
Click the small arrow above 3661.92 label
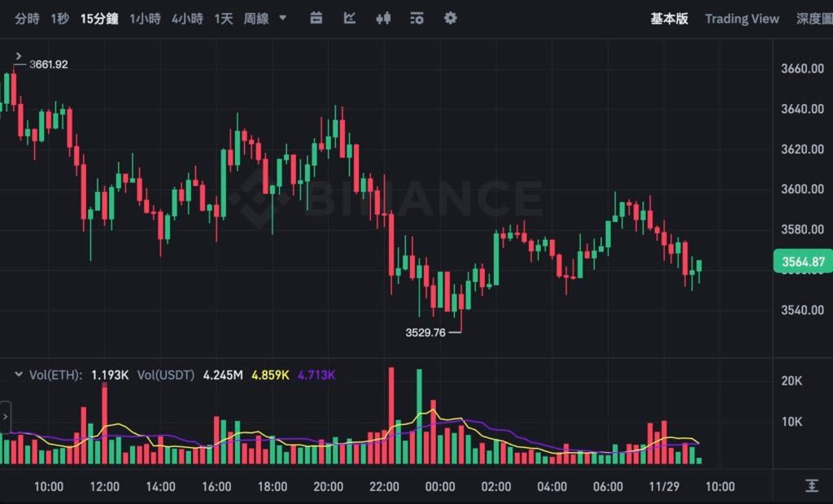[x=19, y=55]
